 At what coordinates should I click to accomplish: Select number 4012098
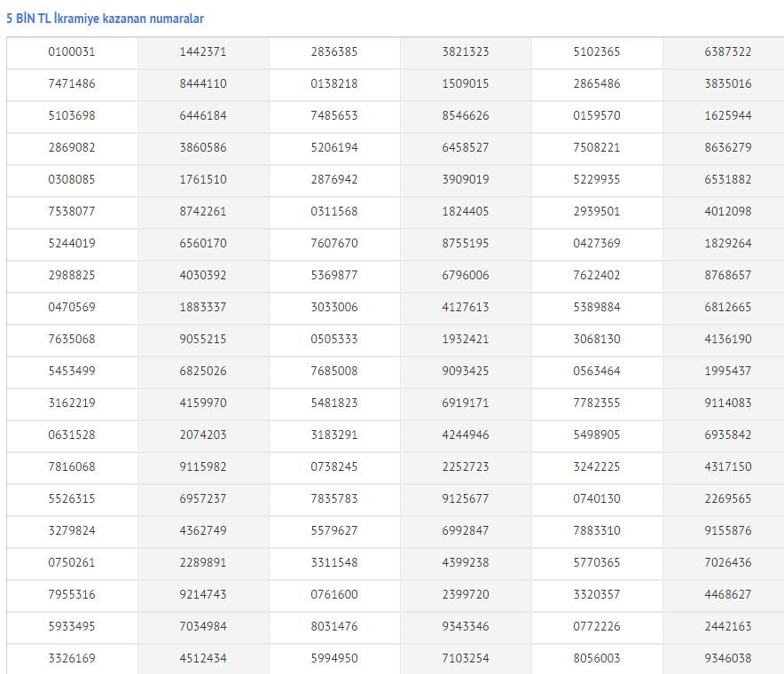point(728,211)
